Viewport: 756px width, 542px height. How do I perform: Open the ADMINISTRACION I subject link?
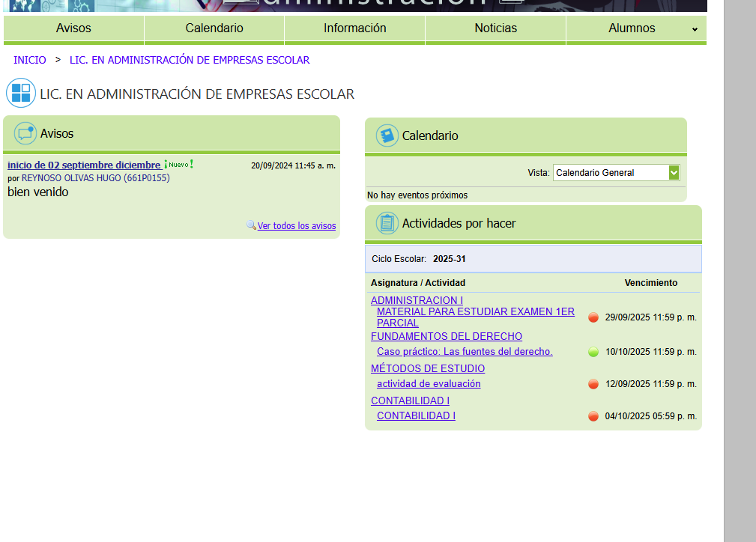tap(417, 300)
